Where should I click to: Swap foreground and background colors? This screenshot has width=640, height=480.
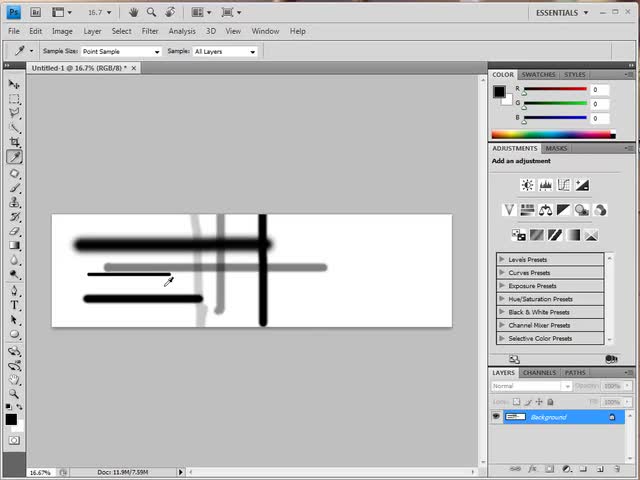click(19, 407)
